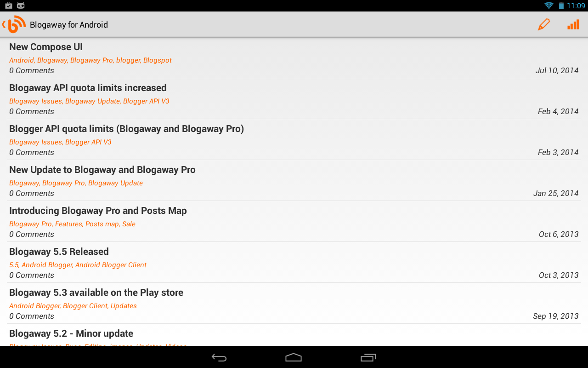Tap the Blogaway logo back button
Screen dimensions: 588x368
[x=14, y=24]
